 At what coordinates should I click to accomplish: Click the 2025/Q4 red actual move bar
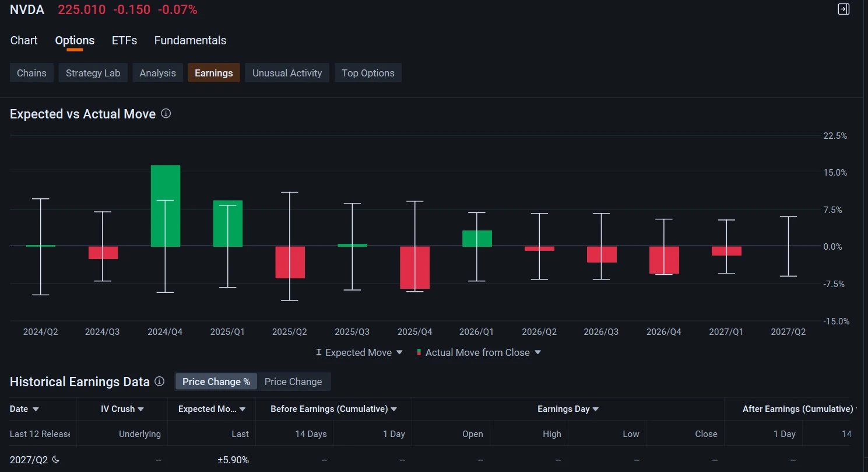click(414, 267)
